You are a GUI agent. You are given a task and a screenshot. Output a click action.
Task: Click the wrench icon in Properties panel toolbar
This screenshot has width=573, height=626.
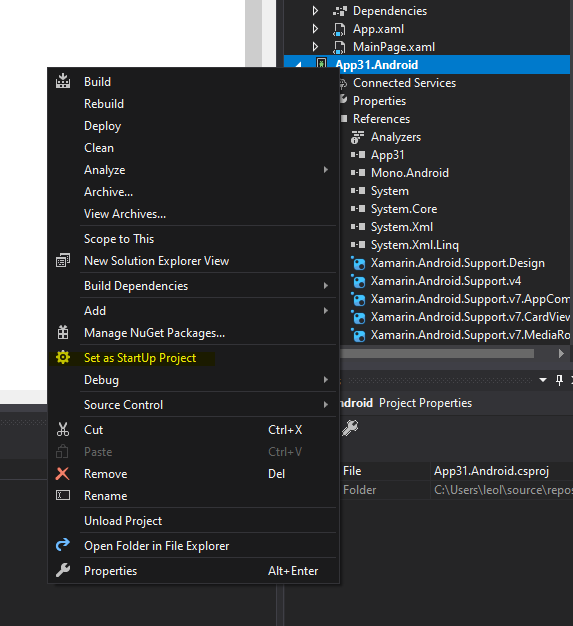(x=350, y=428)
